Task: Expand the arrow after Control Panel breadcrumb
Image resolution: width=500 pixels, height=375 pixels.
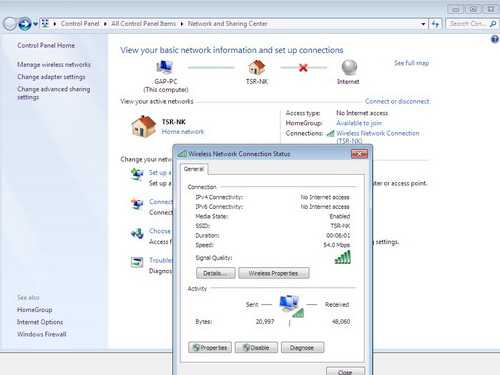Action: 105,24
